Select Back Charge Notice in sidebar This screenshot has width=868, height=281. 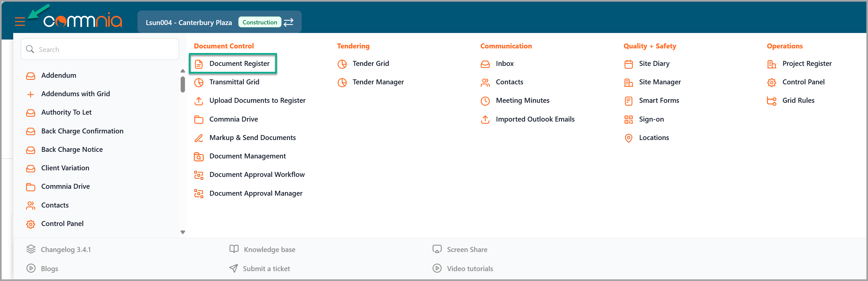pyautogui.click(x=72, y=150)
